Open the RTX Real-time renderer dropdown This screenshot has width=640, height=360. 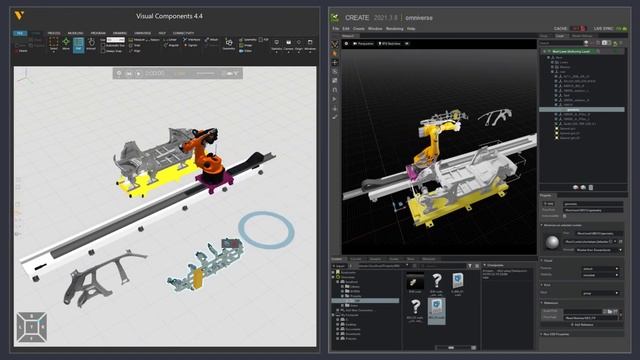(x=389, y=44)
